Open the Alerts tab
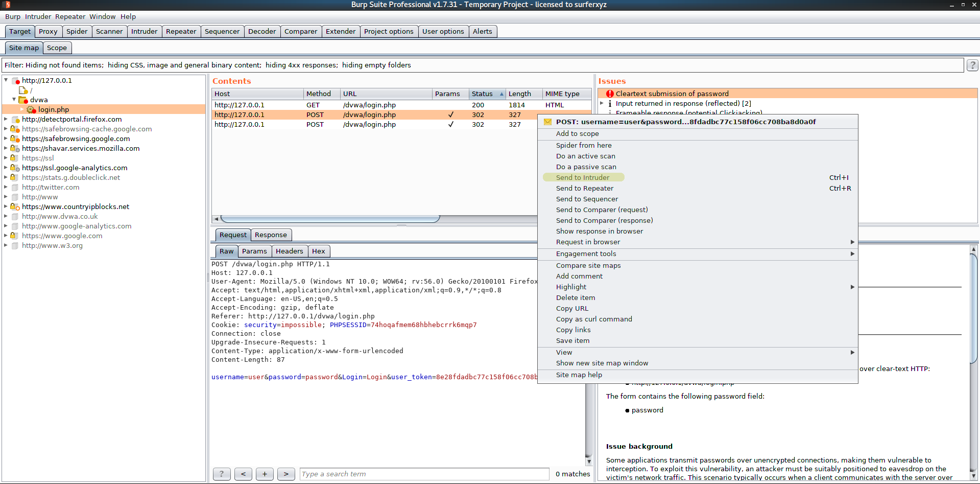The height and width of the screenshot is (484, 980). coord(483,31)
